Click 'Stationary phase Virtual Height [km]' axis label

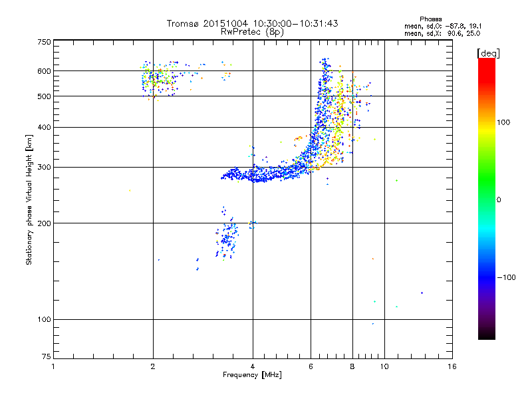coord(29,199)
